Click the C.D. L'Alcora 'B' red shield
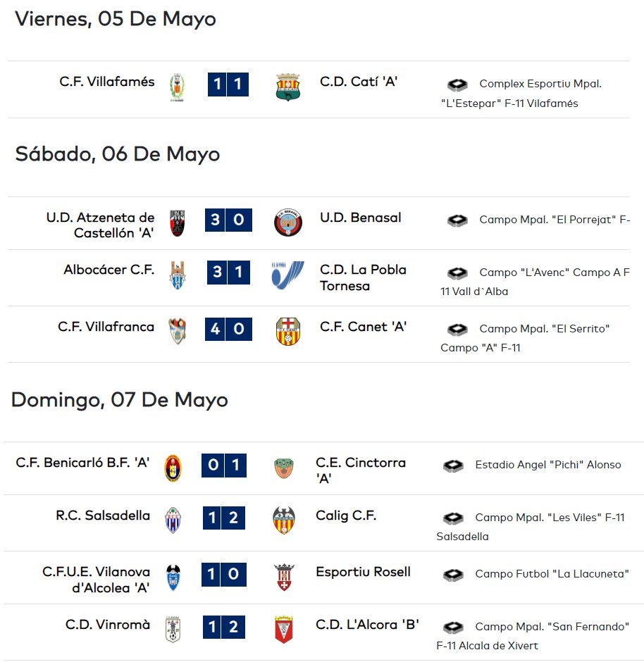The image size is (644, 662). [x=284, y=629]
